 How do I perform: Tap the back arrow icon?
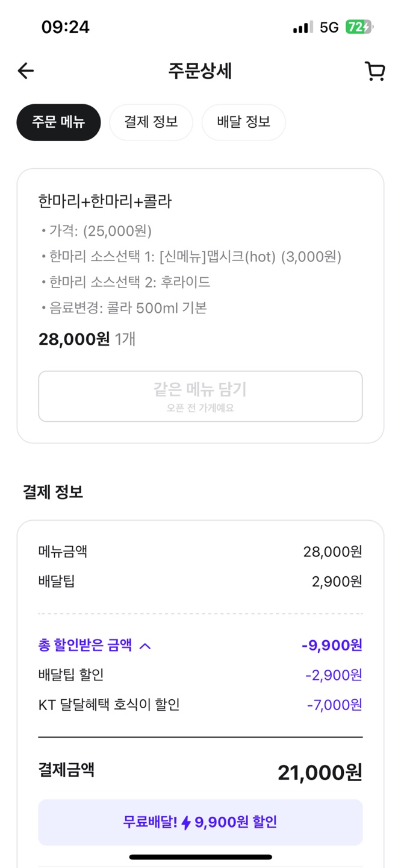(x=26, y=71)
